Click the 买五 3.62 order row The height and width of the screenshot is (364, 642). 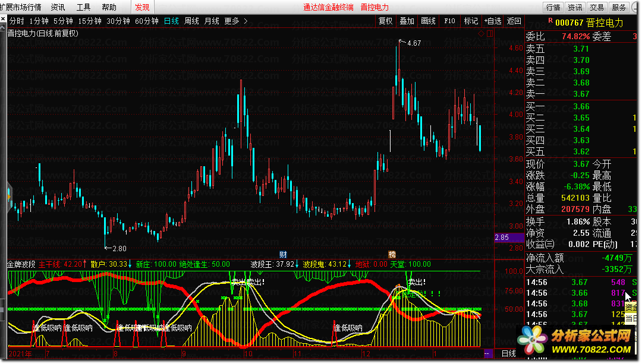coord(581,151)
